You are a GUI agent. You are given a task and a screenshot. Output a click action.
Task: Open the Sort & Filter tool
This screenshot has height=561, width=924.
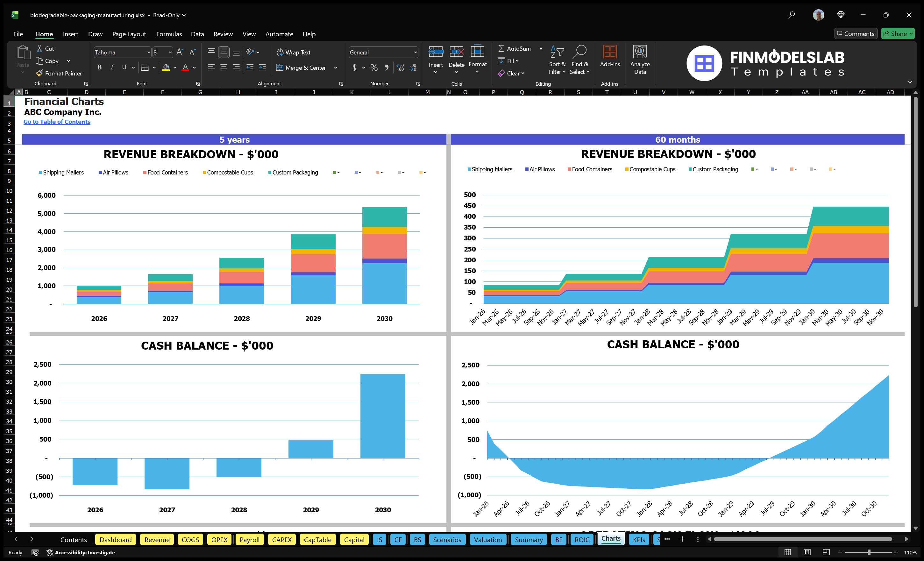point(557,59)
